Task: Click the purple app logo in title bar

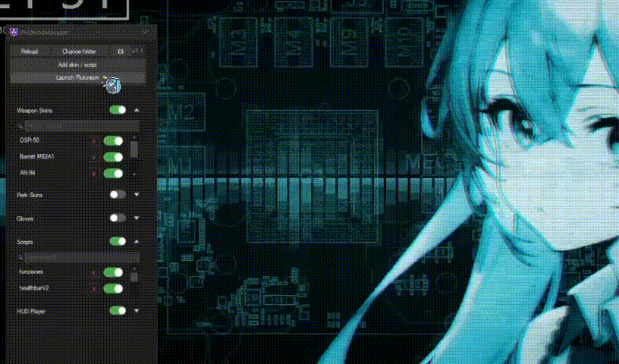Action: [14, 33]
